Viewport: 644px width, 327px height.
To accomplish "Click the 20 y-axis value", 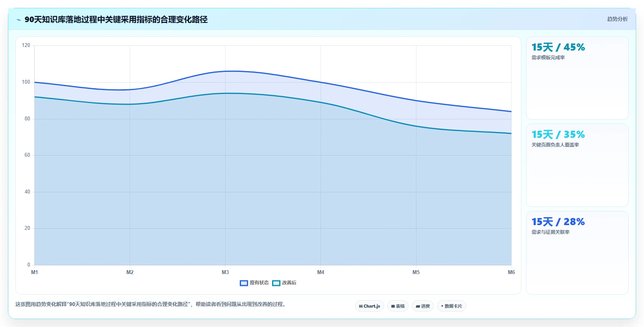I will click(27, 228).
